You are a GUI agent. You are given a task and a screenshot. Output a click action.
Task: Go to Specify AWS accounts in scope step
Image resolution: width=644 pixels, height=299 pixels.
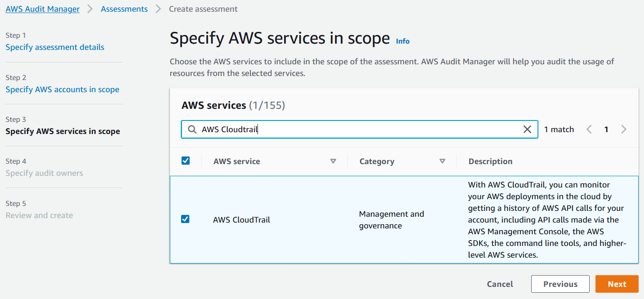point(62,89)
